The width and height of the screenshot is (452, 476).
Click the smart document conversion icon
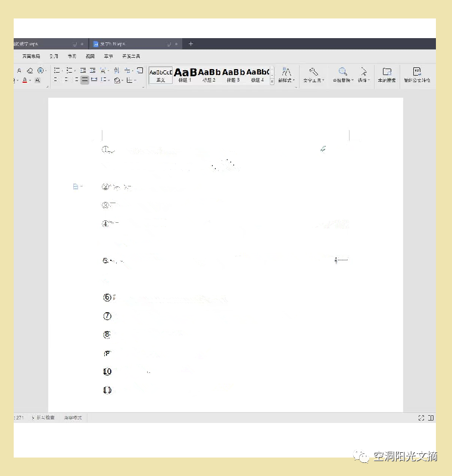(417, 71)
